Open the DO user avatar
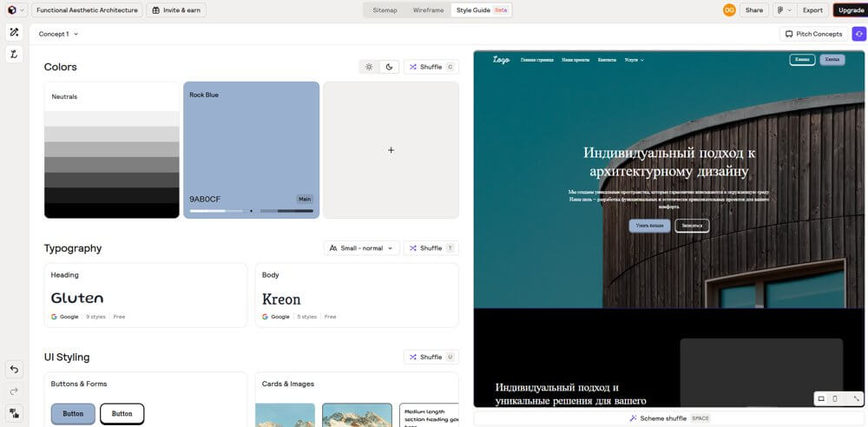868x427 pixels. click(729, 10)
